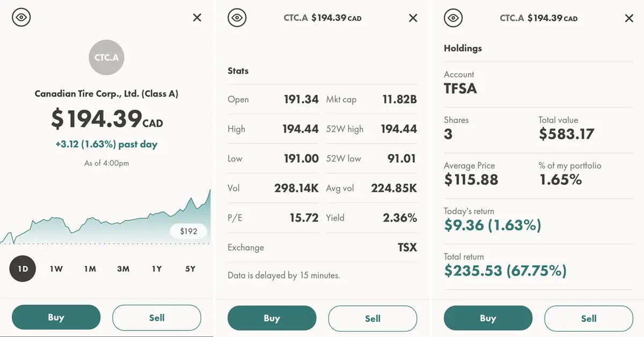Viewport: 644px width, 337px height.
Task: Switch to the 1W chart timeframe
Action: click(56, 269)
